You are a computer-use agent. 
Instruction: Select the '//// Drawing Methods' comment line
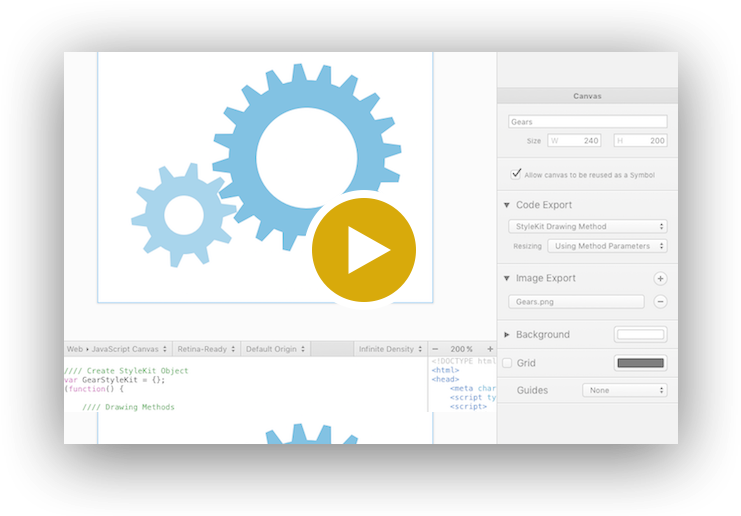click(x=129, y=407)
